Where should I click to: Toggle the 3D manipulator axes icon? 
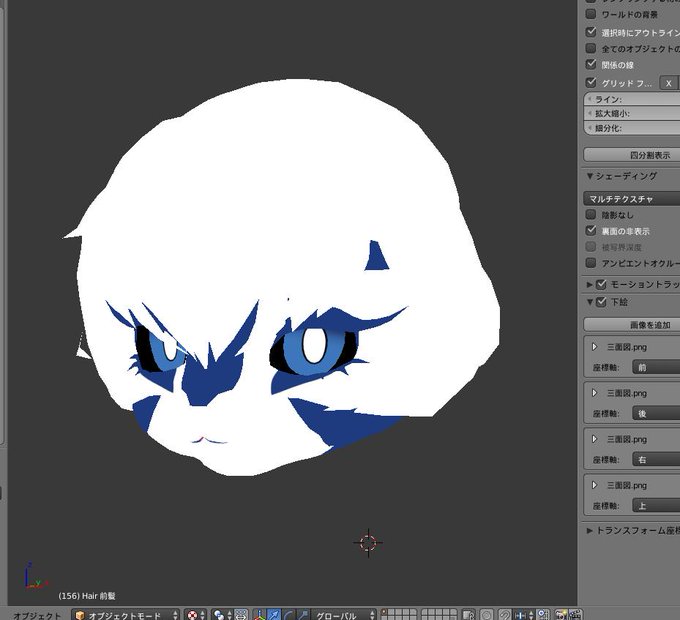click(259, 615)
